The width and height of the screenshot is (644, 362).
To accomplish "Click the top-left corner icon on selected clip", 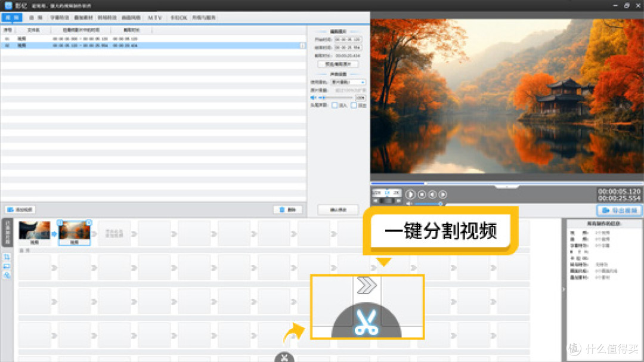I will click(x=60, y=222).
